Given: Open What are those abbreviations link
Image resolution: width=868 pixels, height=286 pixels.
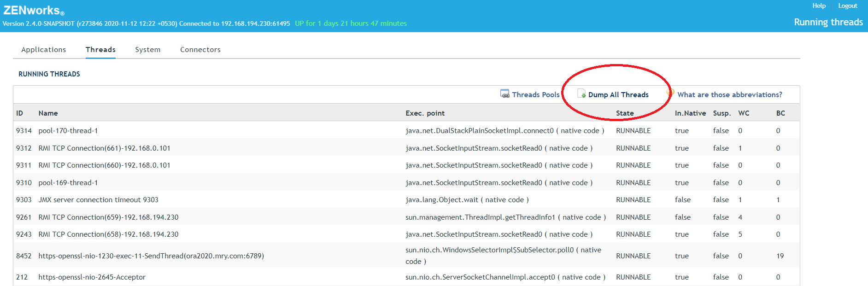Looking at the screenshot, I should coord(729,94).
